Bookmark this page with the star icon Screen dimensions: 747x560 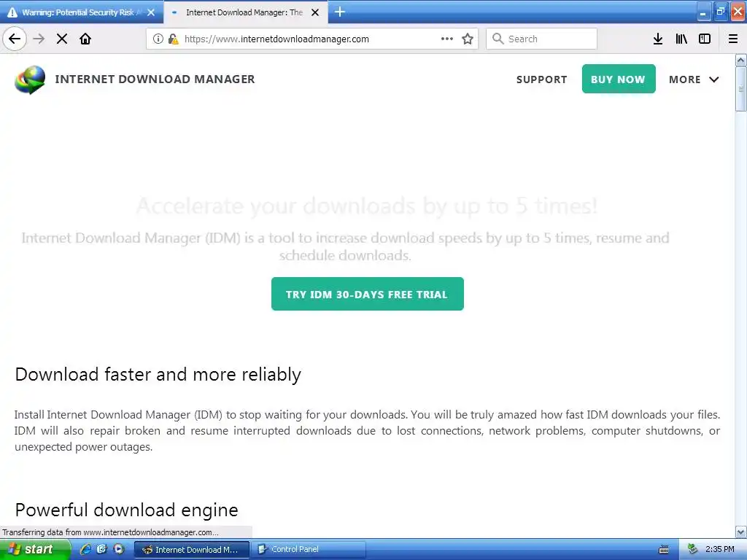468,39
